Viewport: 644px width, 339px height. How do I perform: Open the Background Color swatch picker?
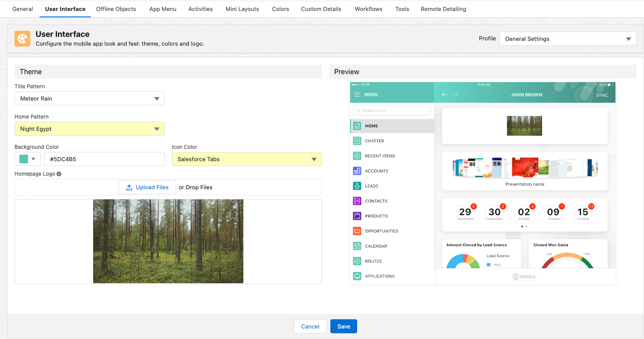(x=28, y=159)
